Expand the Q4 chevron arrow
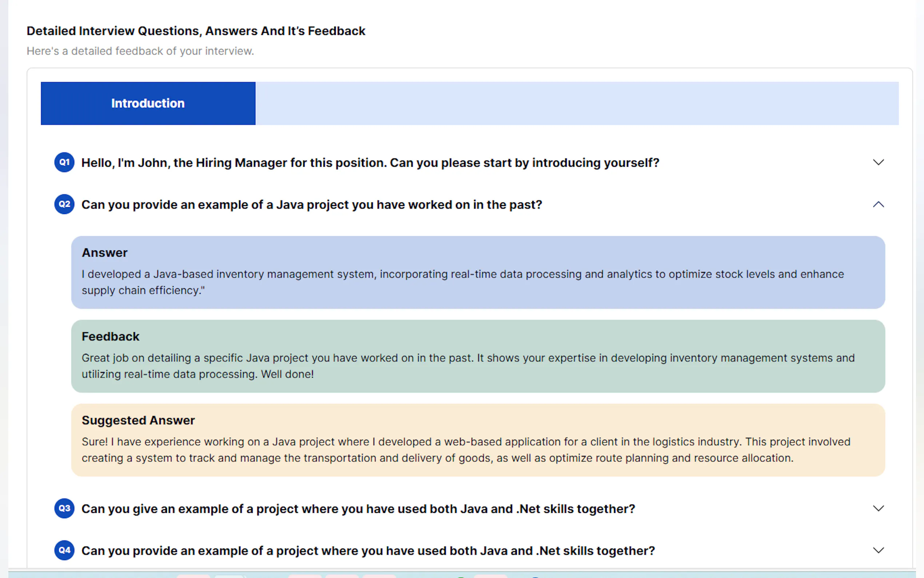 click(878, 550)
